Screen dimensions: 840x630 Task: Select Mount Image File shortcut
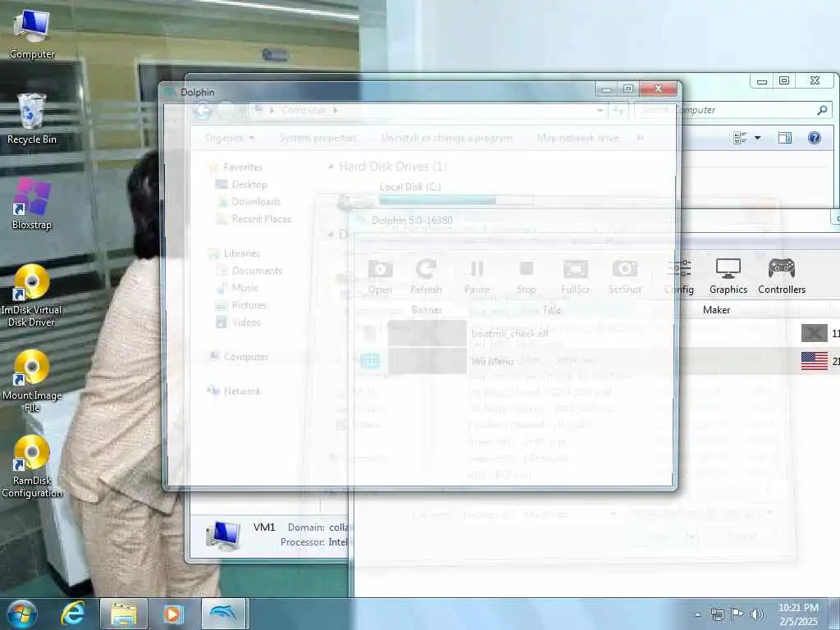[x=32, y=381]
